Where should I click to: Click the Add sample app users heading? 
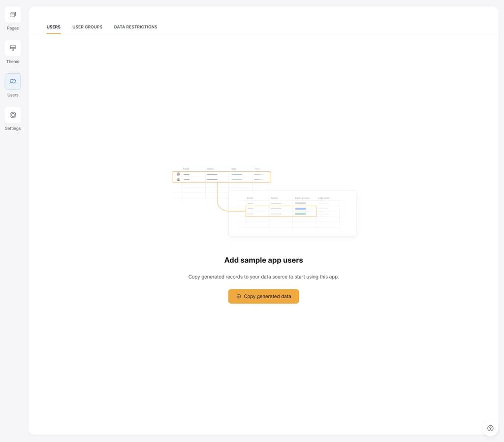[x=263, y=260]
